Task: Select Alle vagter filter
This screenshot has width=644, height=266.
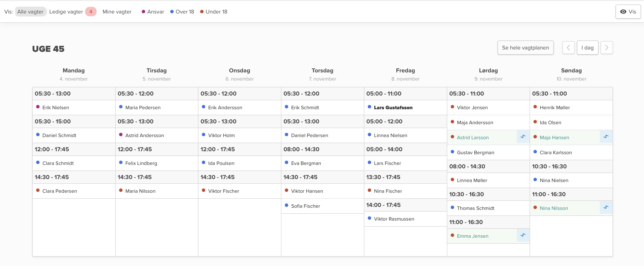Action: pyautogui.click(x=30, y=12)
